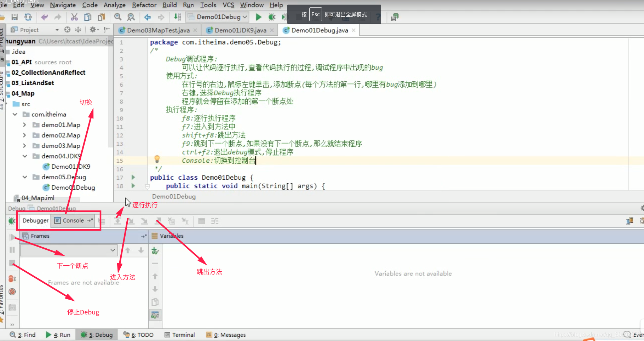
Task: Click the Find magnifier icon
Action: 118,17
